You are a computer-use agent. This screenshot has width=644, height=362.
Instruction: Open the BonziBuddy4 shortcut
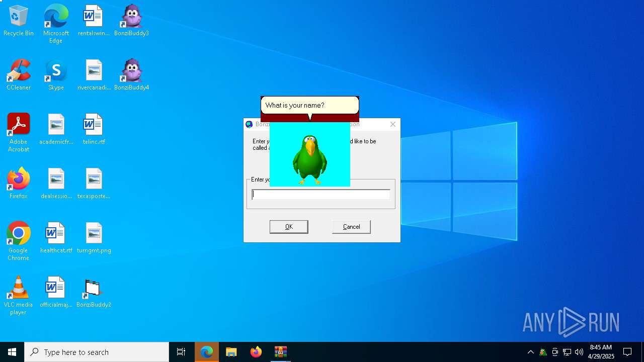pyautogui.click(x=131, y=75)
